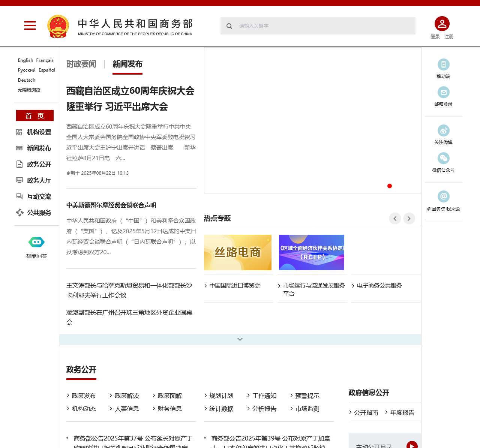Open the WeChat official account icon
This screenshot has height=448, width=480.
pos(443,158)
